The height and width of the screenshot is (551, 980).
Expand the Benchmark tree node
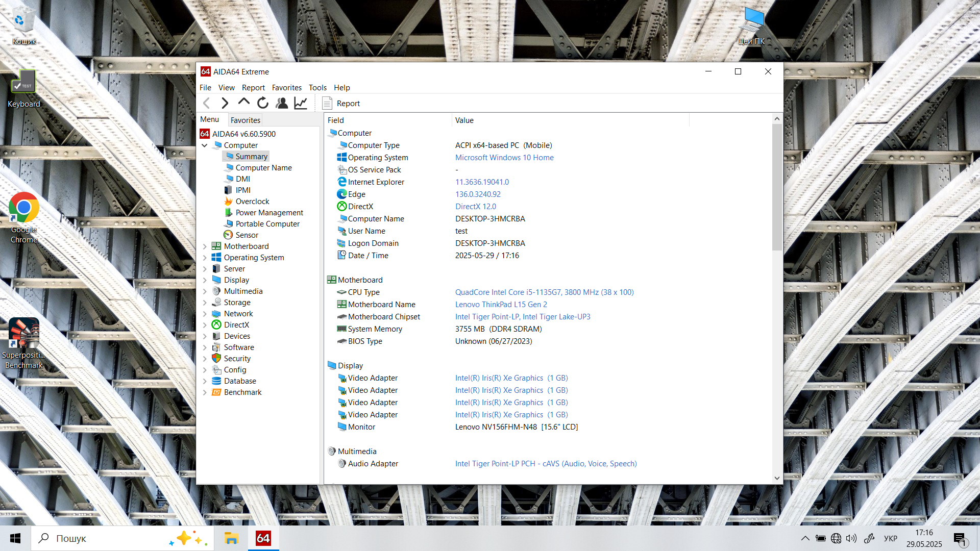point(205,392)
